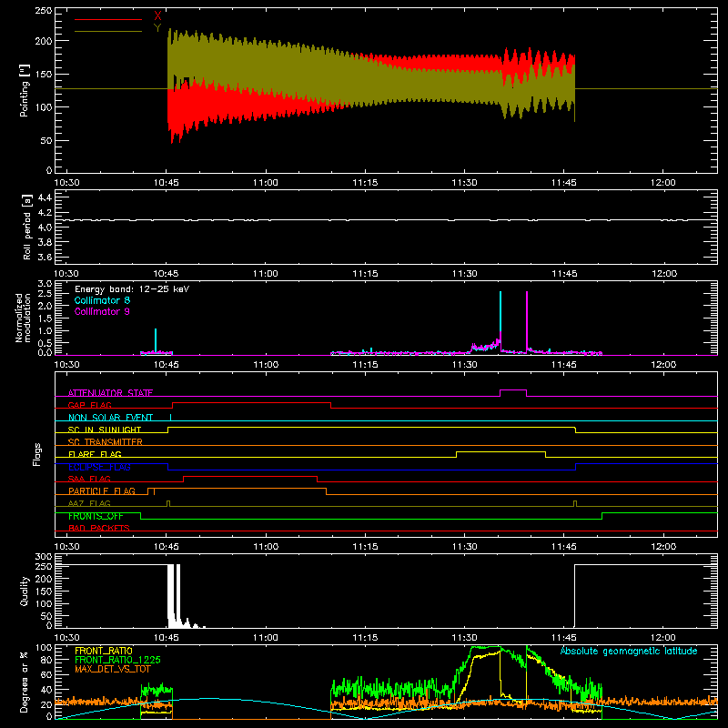This screenshot has width=728, height=728.
Task: Click the SC_TRANSMITTER label
Action: pos(106,442)
